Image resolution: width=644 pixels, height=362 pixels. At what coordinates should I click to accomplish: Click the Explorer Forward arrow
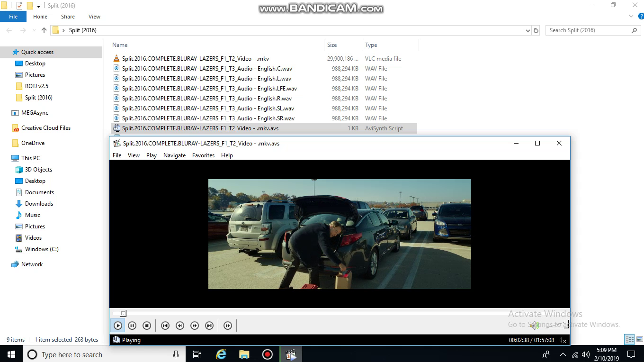click(23, 30)
